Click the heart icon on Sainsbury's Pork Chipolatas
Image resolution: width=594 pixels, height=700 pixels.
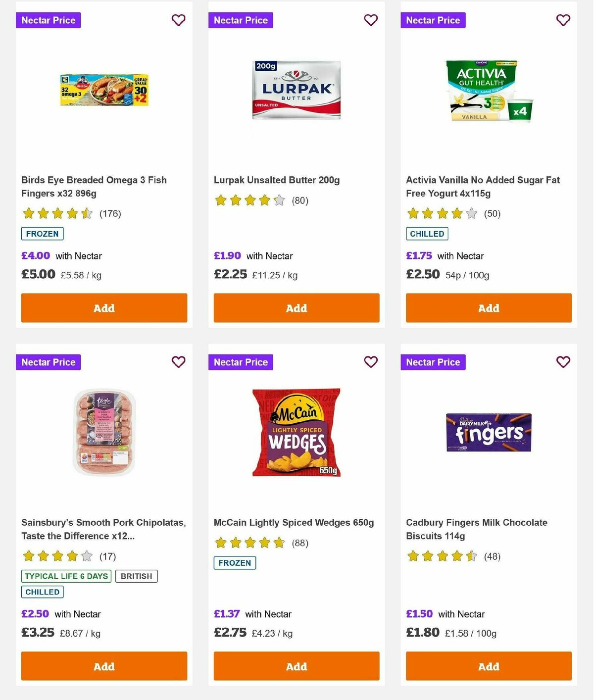point(178,362)
